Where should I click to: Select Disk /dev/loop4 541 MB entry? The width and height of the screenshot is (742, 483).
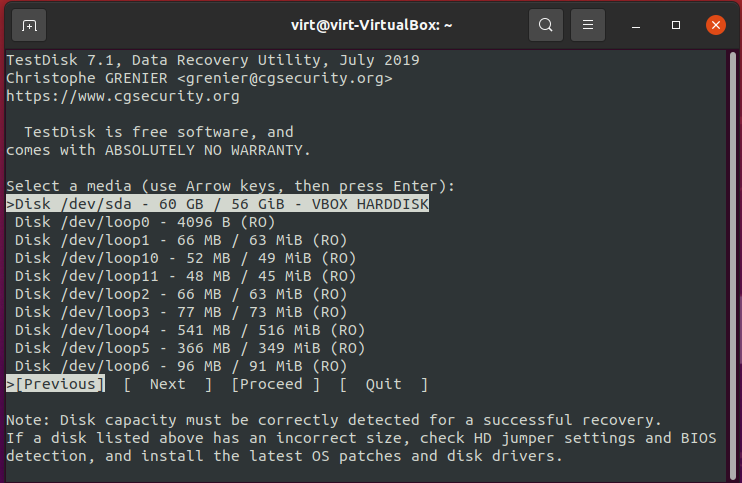pos(190,330)
